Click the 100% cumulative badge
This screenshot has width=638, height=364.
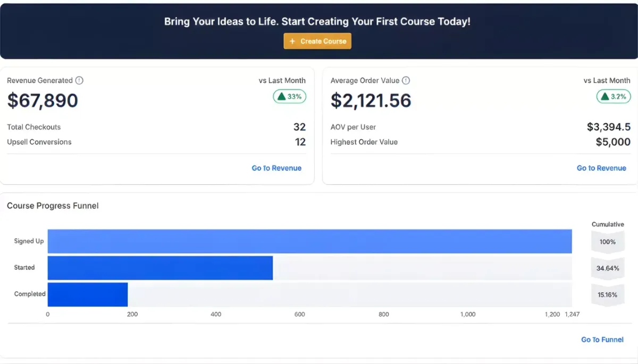(x=608, y=242)
